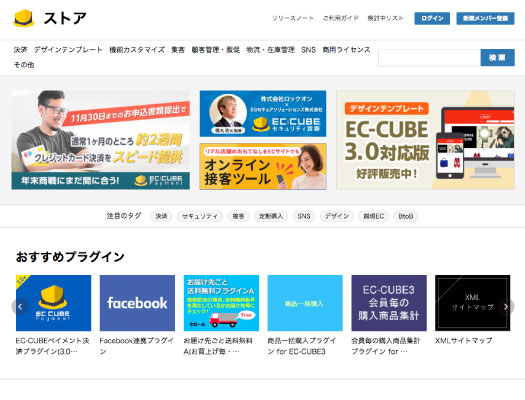Click Facebook連携プラグイン title link
The width and height of the screenshot is (525, 400).
(137, 346)
